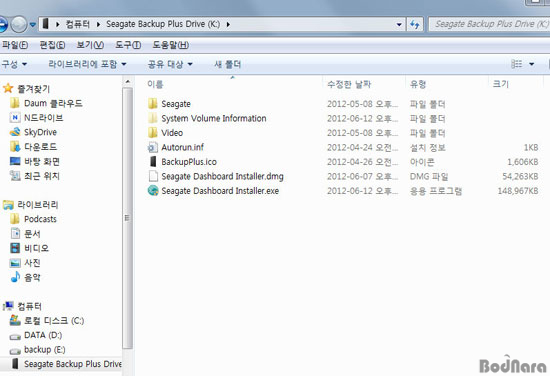Open the view options dropdown arrow
Image resolution: width=550 pixels, height=376 pixels.
tap(531, 64)
